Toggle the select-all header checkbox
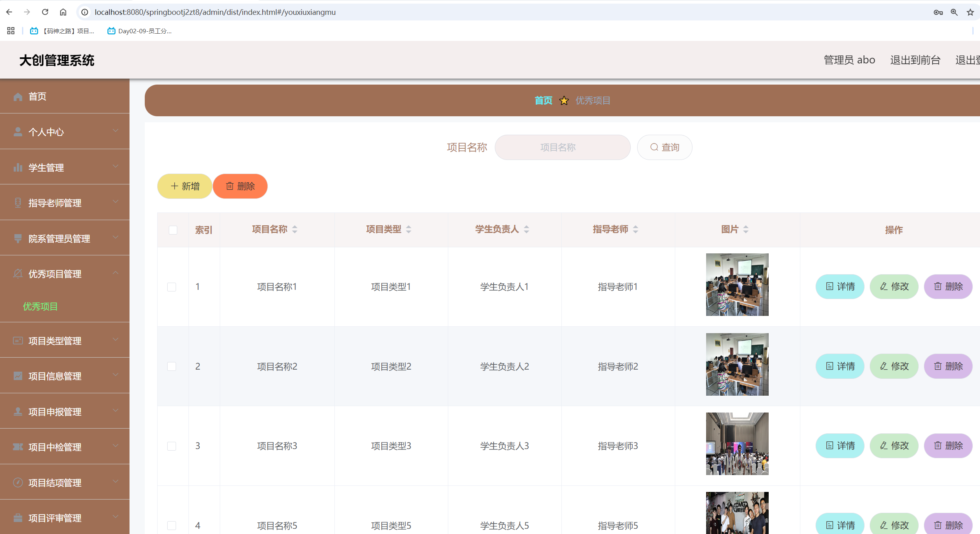 [x=173, y=230]
